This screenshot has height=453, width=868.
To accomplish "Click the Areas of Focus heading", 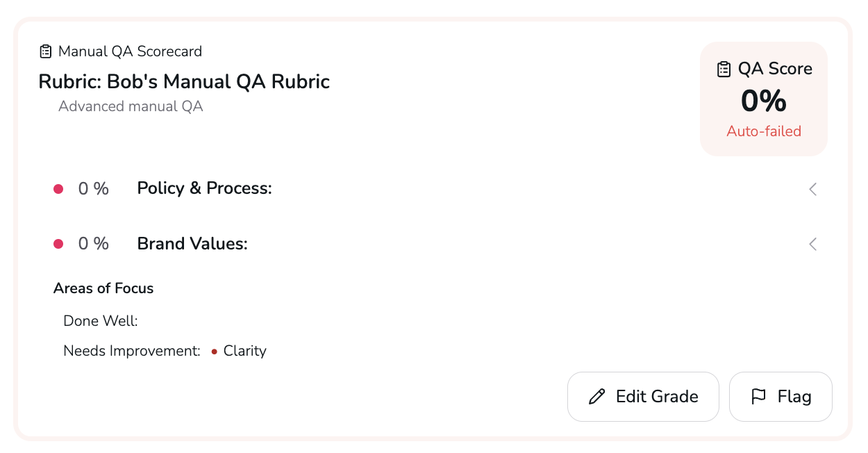I will [103, 288].
